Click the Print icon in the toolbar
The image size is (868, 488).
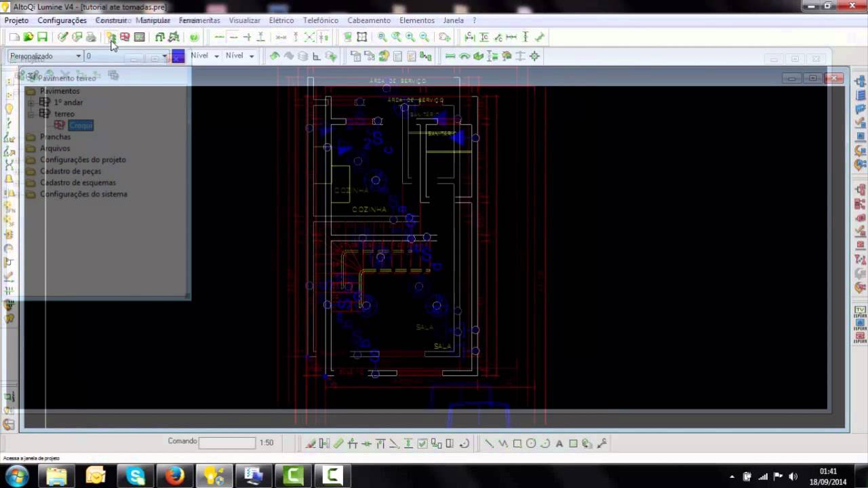click(x=91, y=37)
